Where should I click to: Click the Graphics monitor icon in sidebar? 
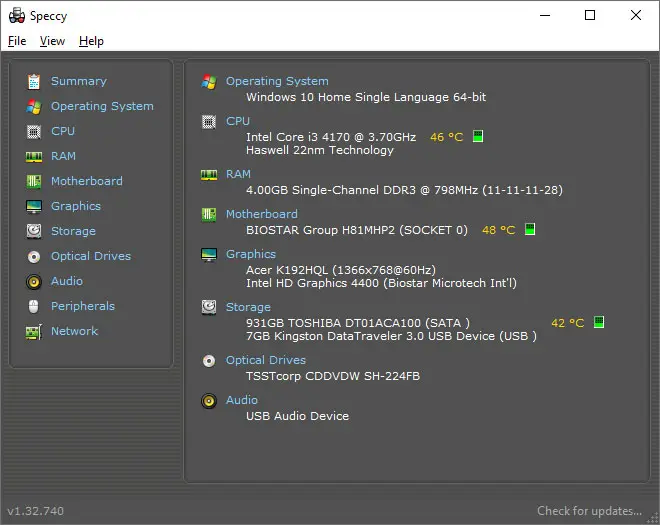tap(34, 207)
